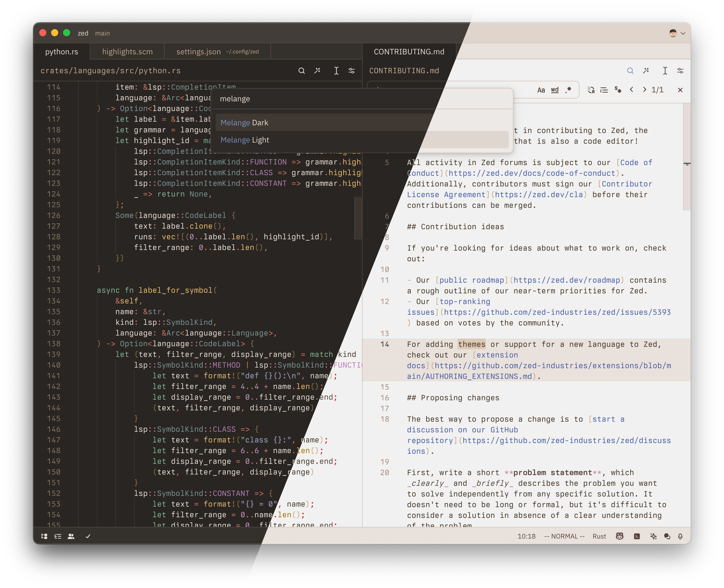Toggle whole word search wd
Viewport: 724px width, 588px height.
[555, 90]
